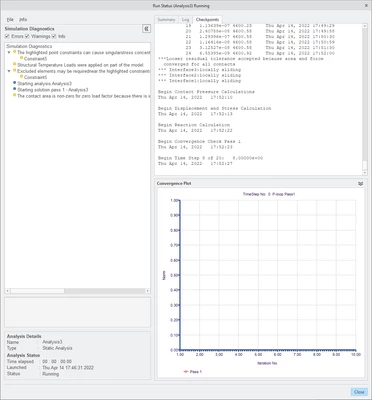This screenshot has width=372, height=400.
Task: Click the diagnostics scroll right arrow
Action: tap(147, 291)
